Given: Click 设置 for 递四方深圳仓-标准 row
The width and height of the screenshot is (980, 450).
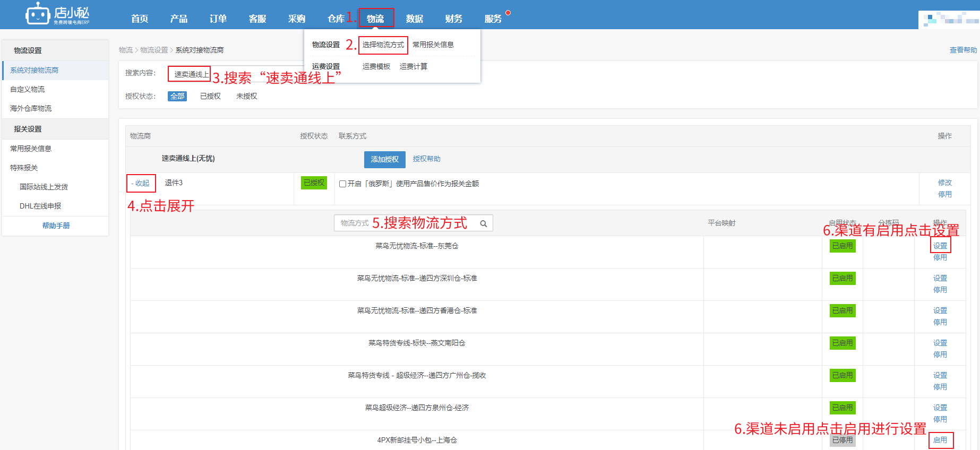Looking at the screenshot, I should [940, 278].
